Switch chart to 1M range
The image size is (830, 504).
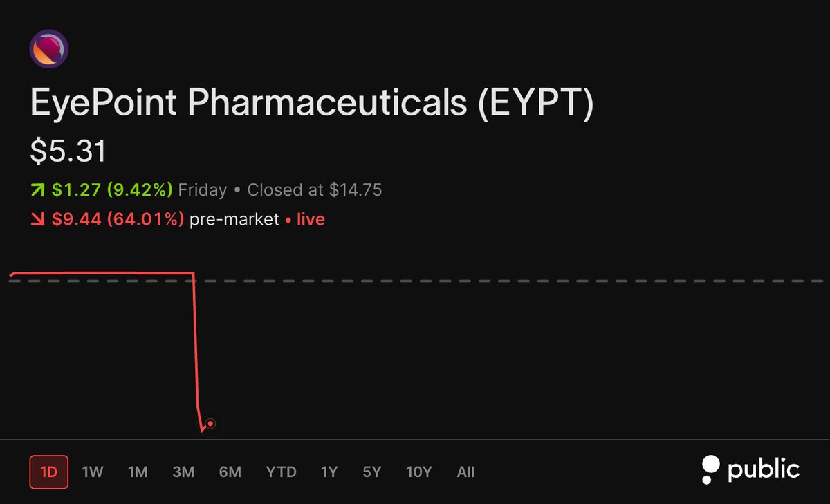click(x=138, y=472)
